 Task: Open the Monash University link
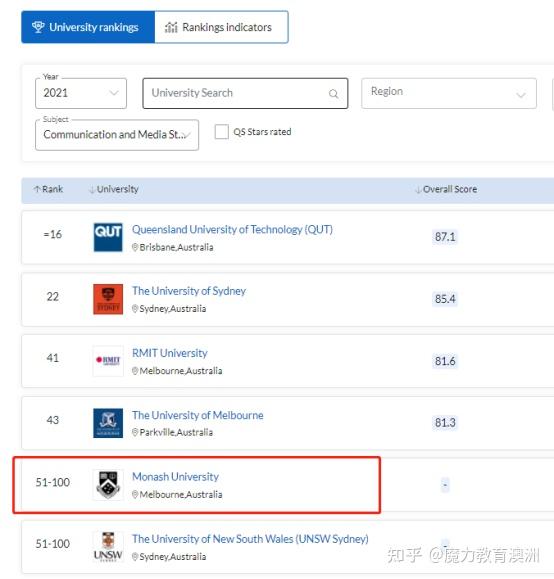click(x=175, y=477)
